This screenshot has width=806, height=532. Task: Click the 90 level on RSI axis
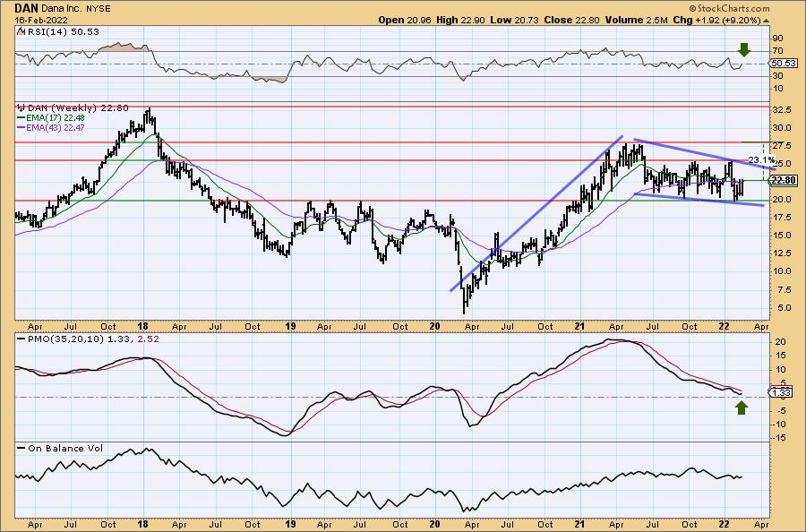point(777,39)
